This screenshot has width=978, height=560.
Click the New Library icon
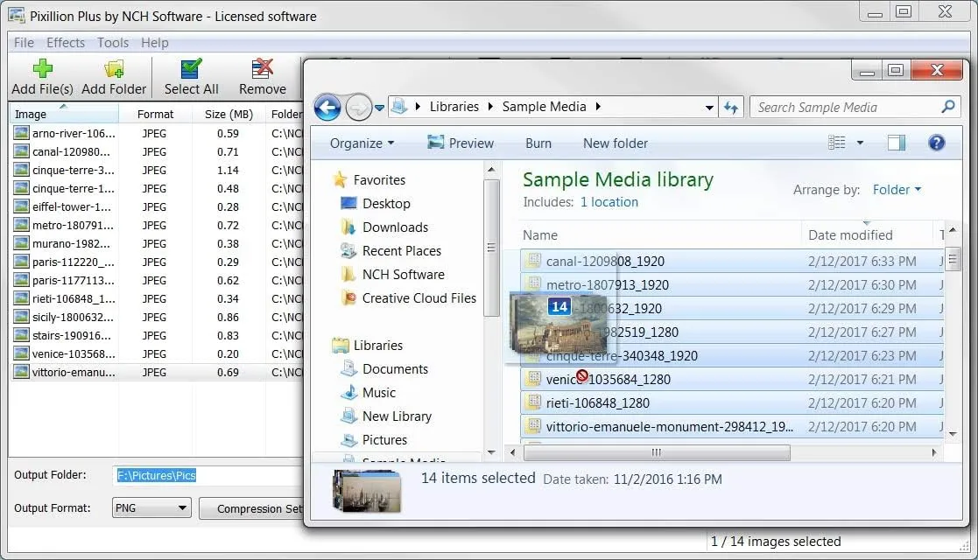pos(348,416)
